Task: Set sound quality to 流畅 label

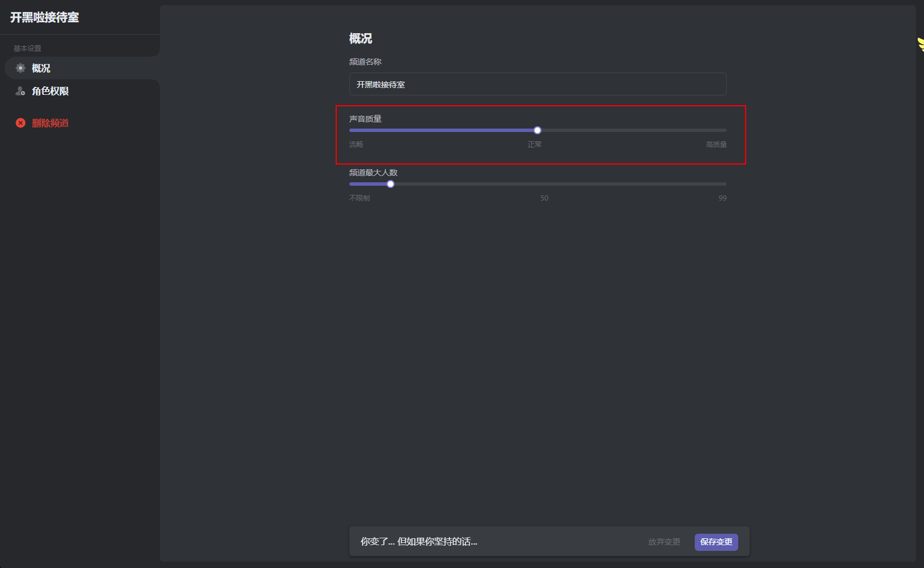Action: 356,145
